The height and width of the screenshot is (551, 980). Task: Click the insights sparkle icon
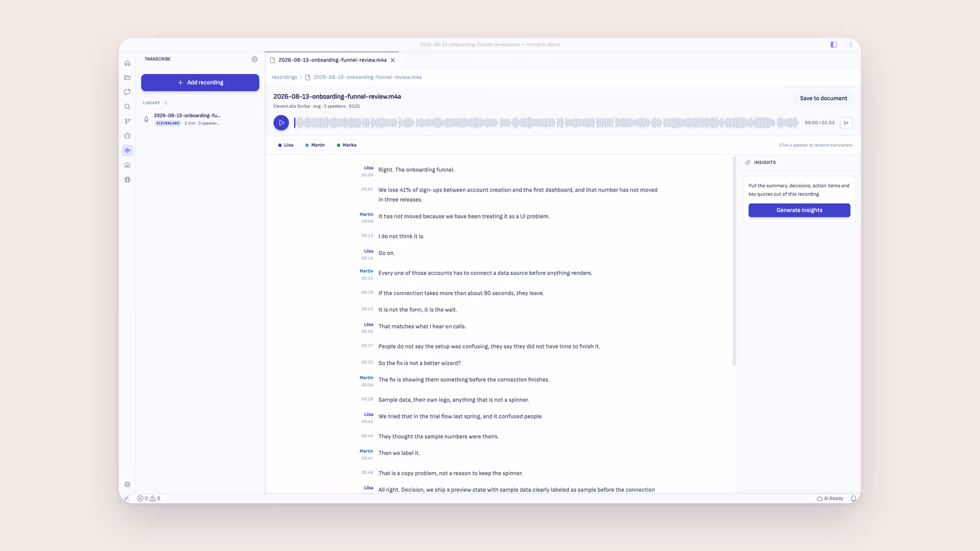click(x=748, y=163)
